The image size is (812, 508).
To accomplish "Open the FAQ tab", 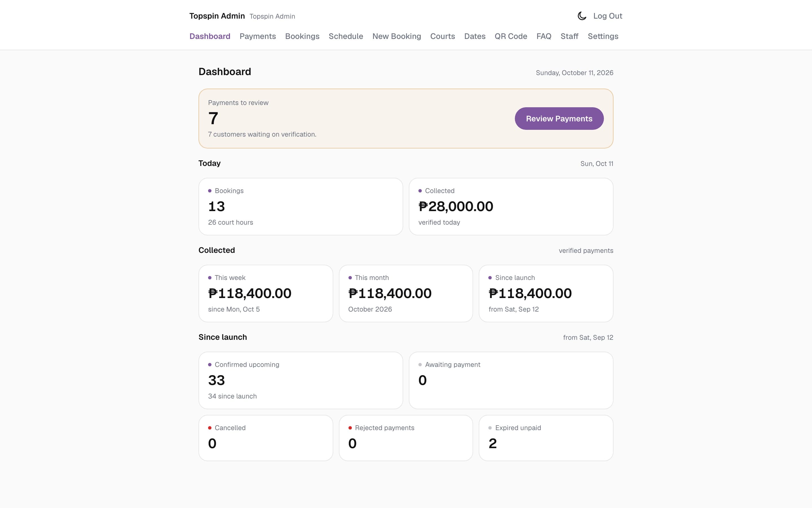I will pyautogui.click(x=544, y=36).
